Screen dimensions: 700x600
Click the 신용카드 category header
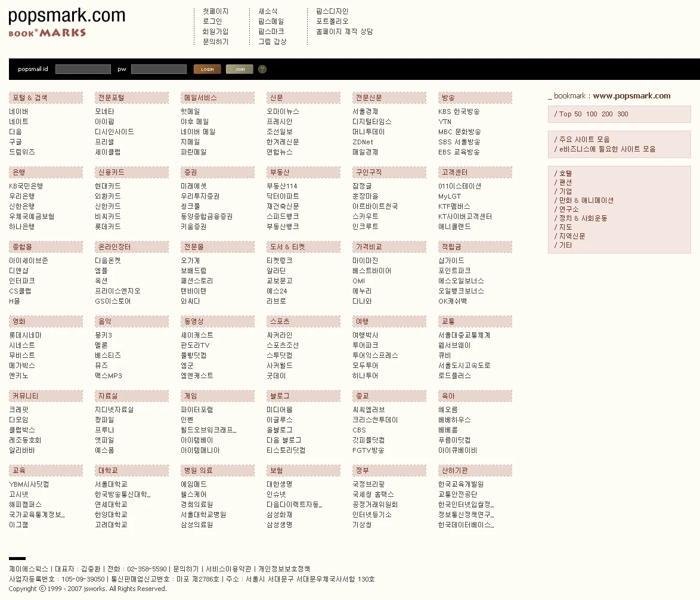(x=111, y=172)
